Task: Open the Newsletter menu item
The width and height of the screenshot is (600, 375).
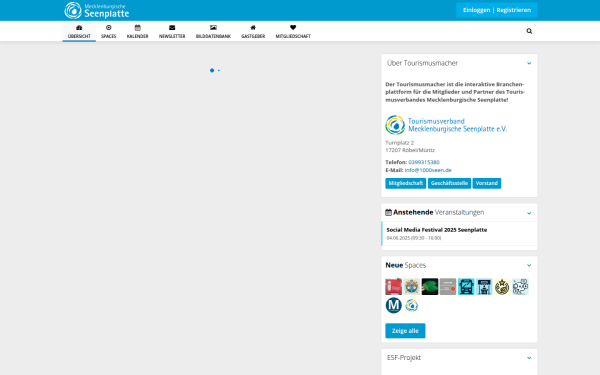Action: click(172, 31)
